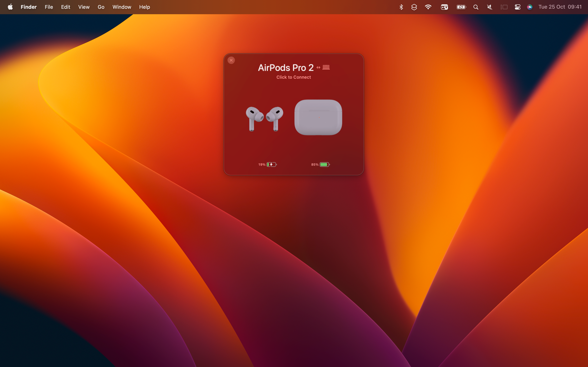Launch Siri from menu bar
Image resolution: width=588 pixels, height=367 pixels.
coord(530,7)
